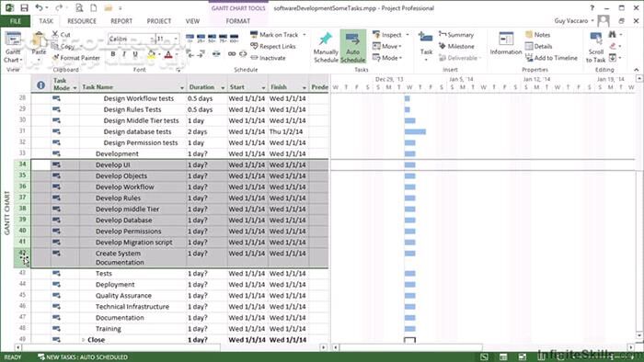Screen dimensions: 644x362
Task: Open the Mode dropdown
Action: point(387,58)
